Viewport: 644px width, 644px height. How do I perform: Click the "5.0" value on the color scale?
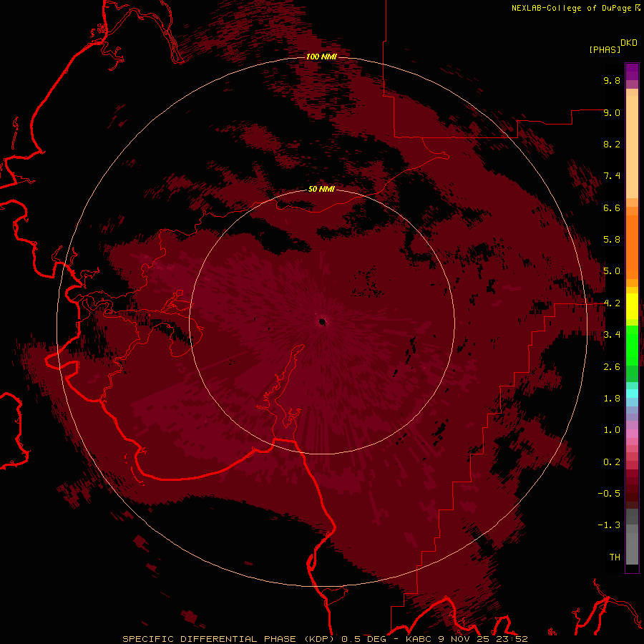612,271
